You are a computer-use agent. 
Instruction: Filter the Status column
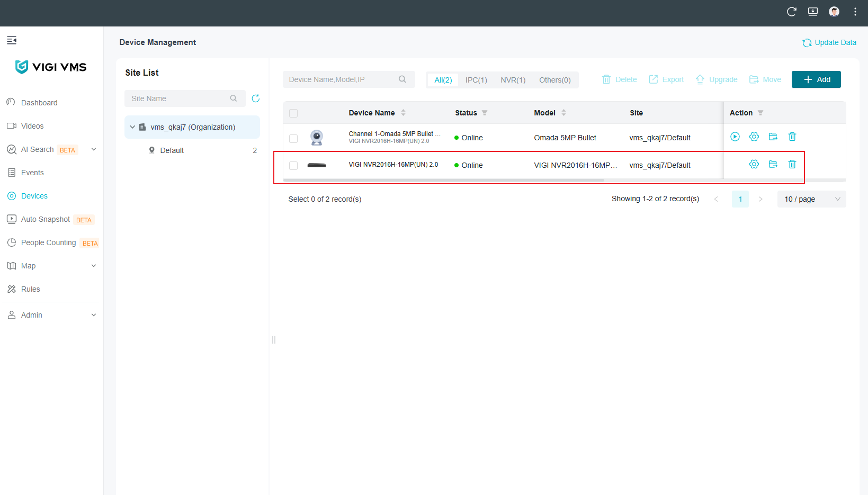tap(485, 113)
